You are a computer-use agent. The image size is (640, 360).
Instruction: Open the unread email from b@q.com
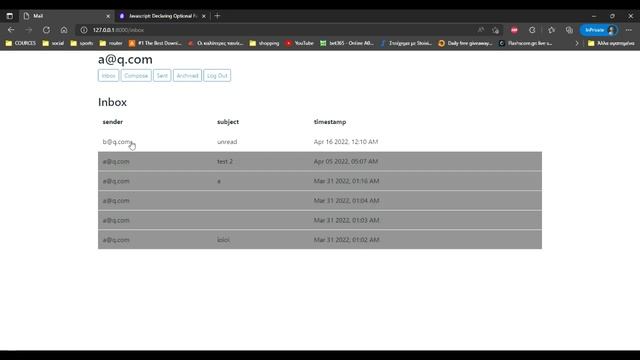(320, 142)
